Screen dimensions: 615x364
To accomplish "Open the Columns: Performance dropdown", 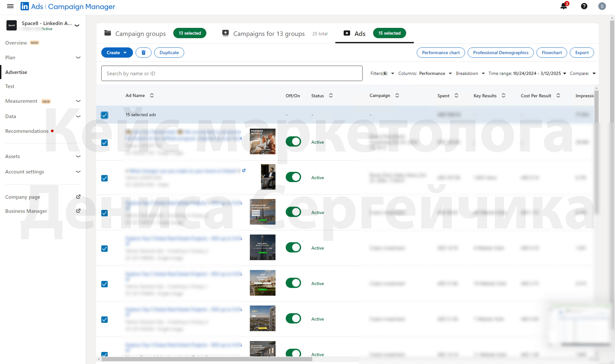I will tap(425, 73).
